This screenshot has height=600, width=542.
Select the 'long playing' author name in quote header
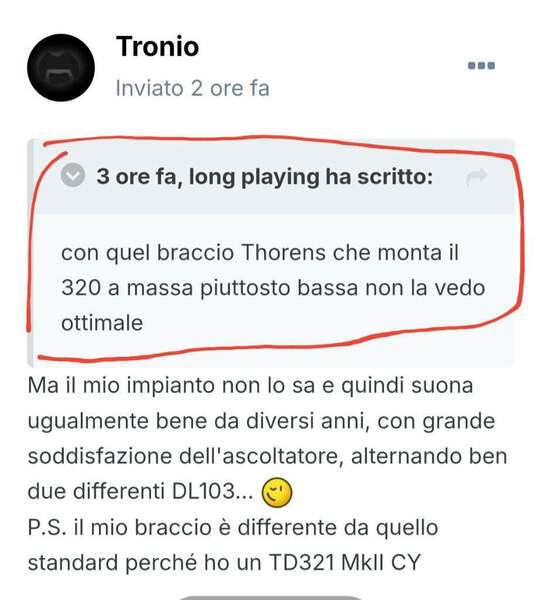tap(254, 177)
